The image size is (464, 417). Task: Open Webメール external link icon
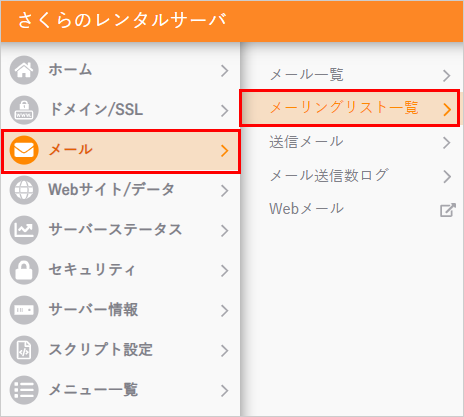447,210
